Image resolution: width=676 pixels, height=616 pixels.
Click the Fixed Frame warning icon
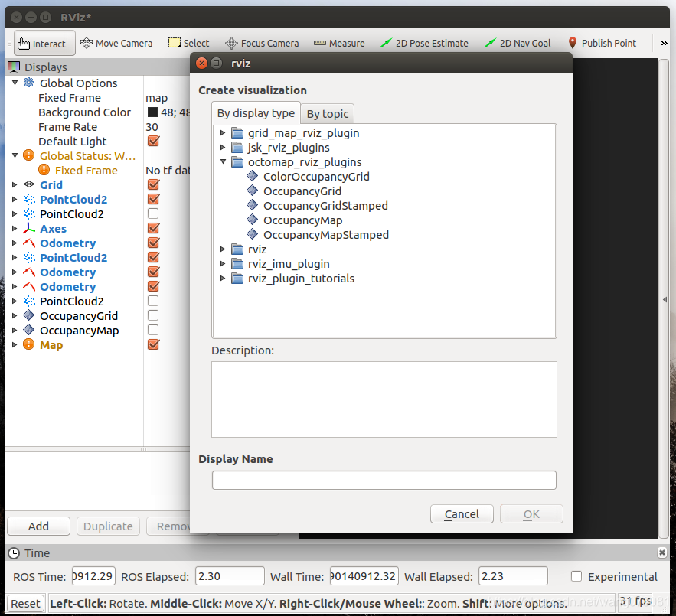[x=44, y=170]
